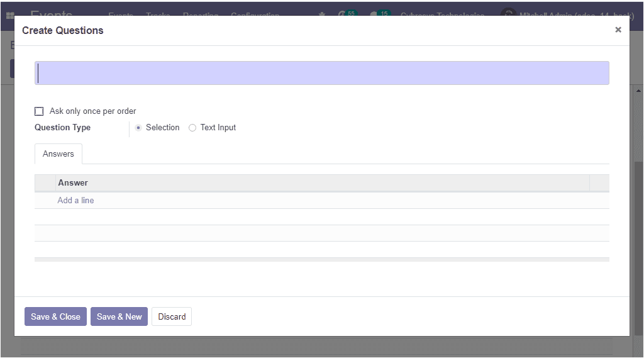644x358 pixels.
Task: Enable Ask only once per order
Action: [x=39, y=111]
